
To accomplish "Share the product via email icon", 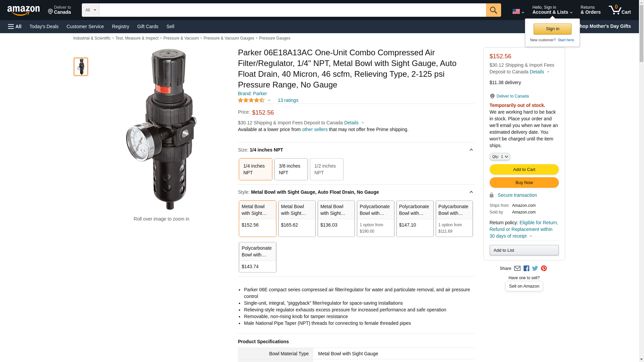I will (517, 268).
